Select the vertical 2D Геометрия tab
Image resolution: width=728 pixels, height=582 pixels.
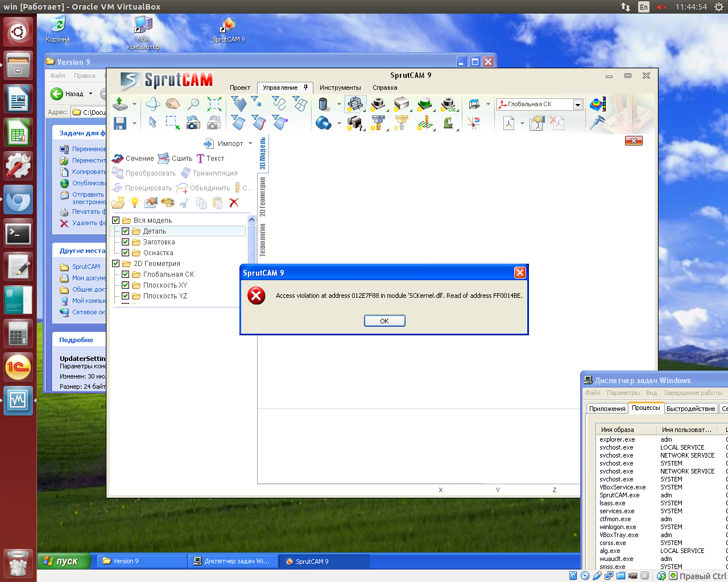click(263, 197)
